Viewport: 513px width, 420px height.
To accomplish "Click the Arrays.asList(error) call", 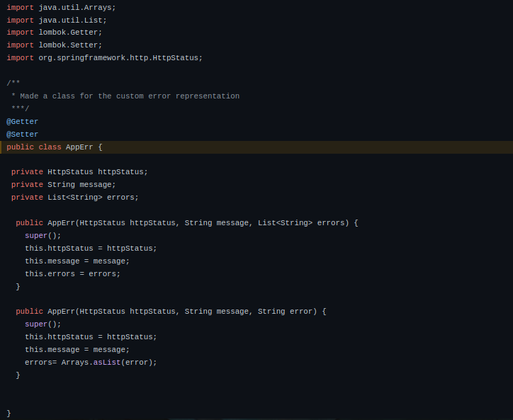I will (108, 363).
